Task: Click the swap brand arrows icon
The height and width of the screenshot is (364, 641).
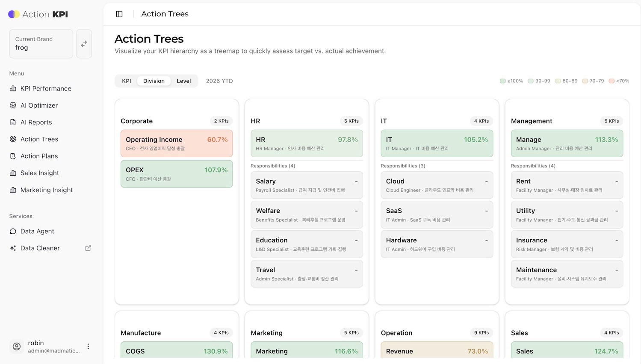Action: (84, 44)
